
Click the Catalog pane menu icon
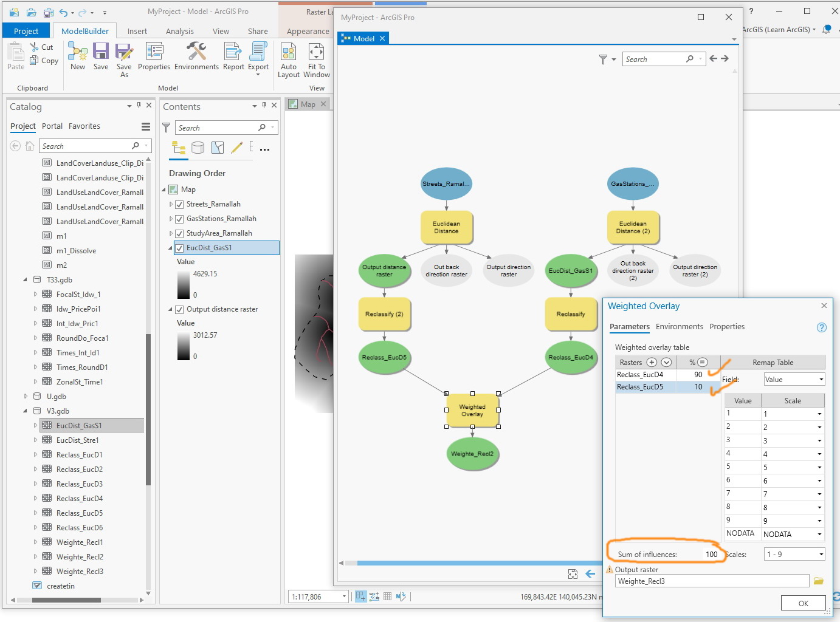(146, 127)
